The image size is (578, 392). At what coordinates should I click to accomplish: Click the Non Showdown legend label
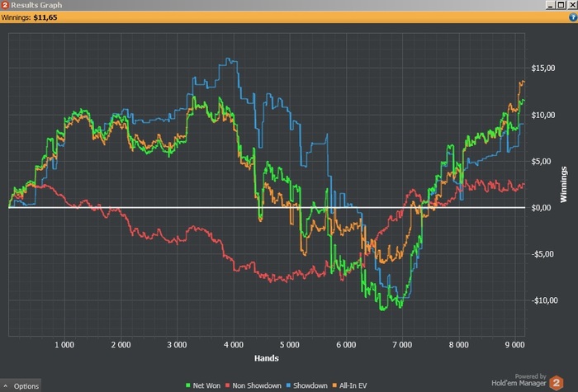coord(257,385)
